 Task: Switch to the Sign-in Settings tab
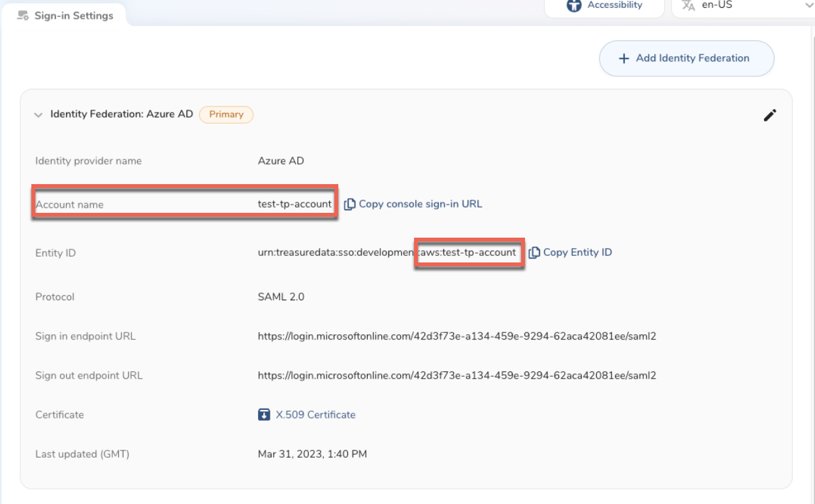73,16
